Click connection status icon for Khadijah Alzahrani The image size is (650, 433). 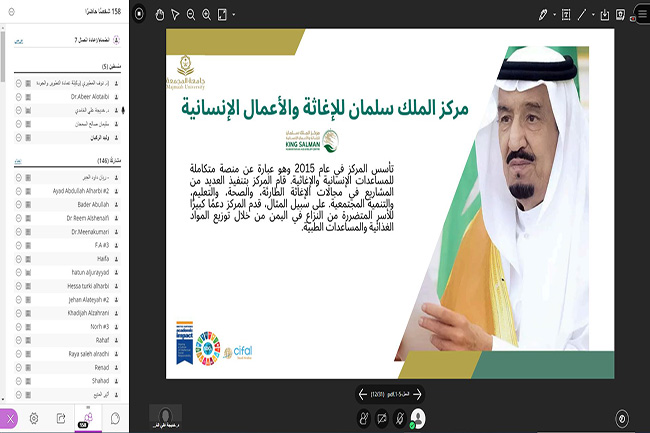[x=28, y=313]
